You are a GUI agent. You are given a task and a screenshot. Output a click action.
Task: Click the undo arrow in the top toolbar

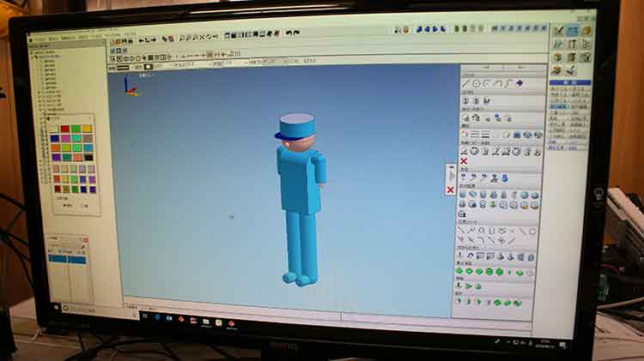click(289, 33)
